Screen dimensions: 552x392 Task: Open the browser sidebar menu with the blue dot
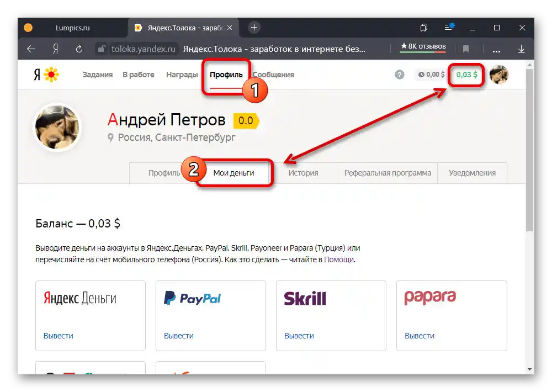click(x=449, y=27)
